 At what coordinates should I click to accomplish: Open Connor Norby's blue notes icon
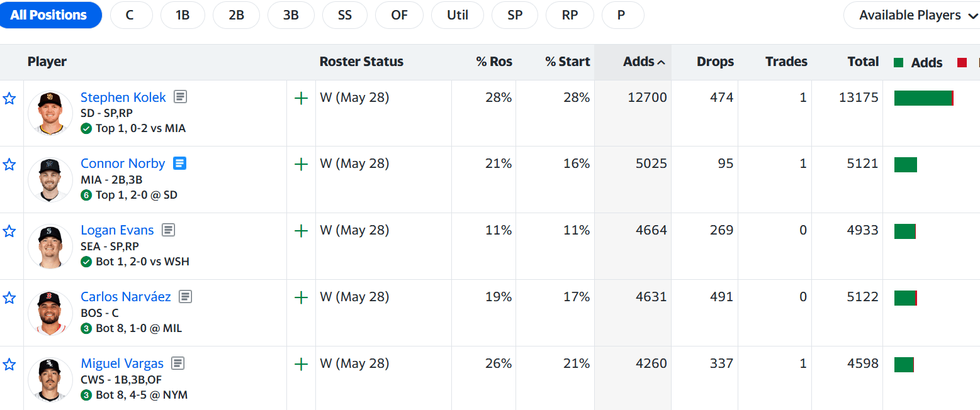tap(179, 163)
